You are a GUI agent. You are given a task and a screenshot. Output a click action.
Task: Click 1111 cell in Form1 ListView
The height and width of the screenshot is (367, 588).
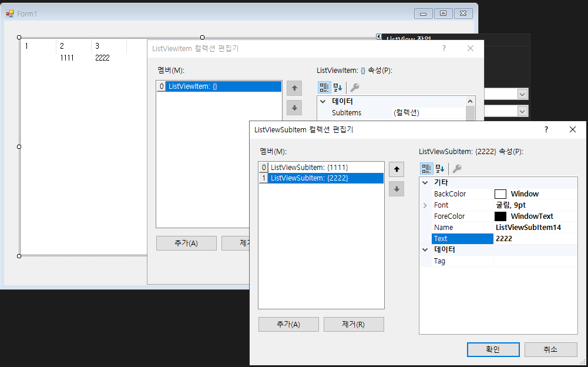click(x=67, y=58)
